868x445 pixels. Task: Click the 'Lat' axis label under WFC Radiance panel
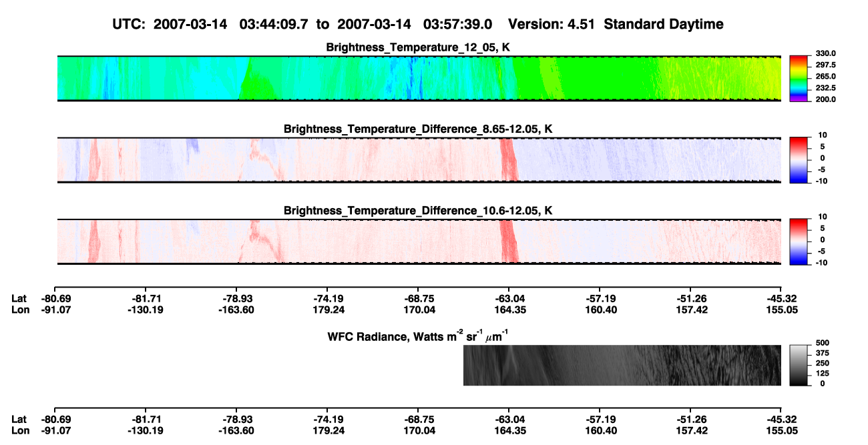pyautogui.click(x=19, y=419)
